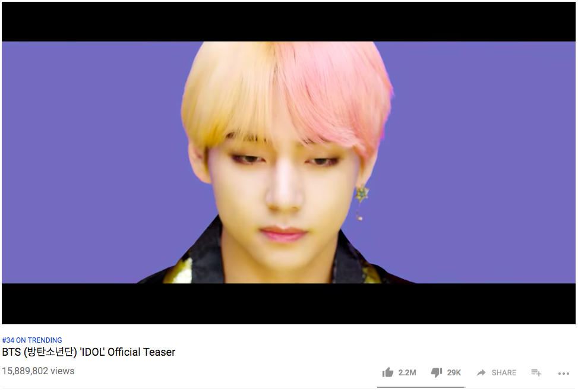This screenshot has width=578, height=392.
Task: Open the three-dot more actions menu
Action: pyautogui.click(x=564, y=374)
